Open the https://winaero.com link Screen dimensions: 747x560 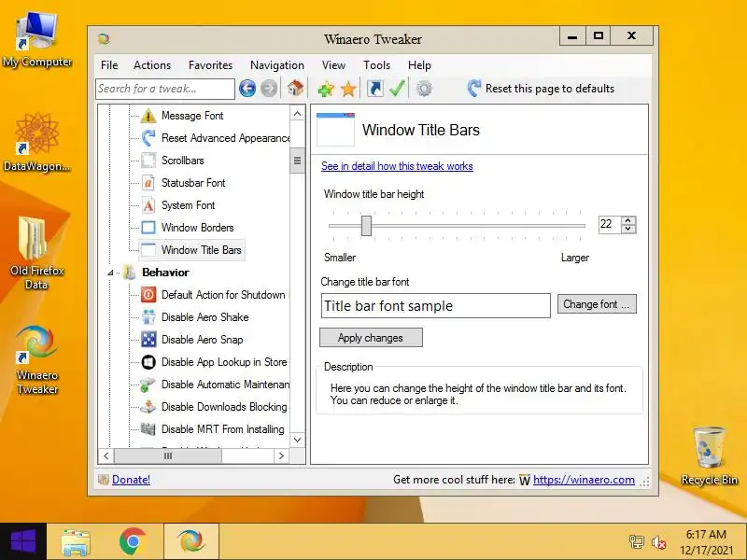click(x=584, y=480)
